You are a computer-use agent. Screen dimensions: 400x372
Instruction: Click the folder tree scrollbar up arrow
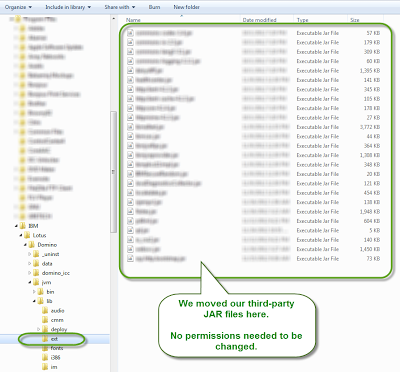[x=114, y=19]
